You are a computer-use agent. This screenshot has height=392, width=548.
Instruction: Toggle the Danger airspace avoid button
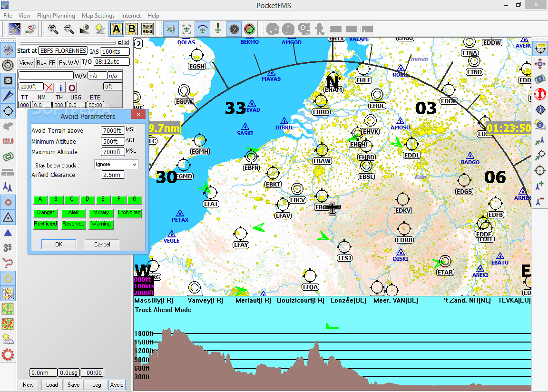[x=46, y=213]
